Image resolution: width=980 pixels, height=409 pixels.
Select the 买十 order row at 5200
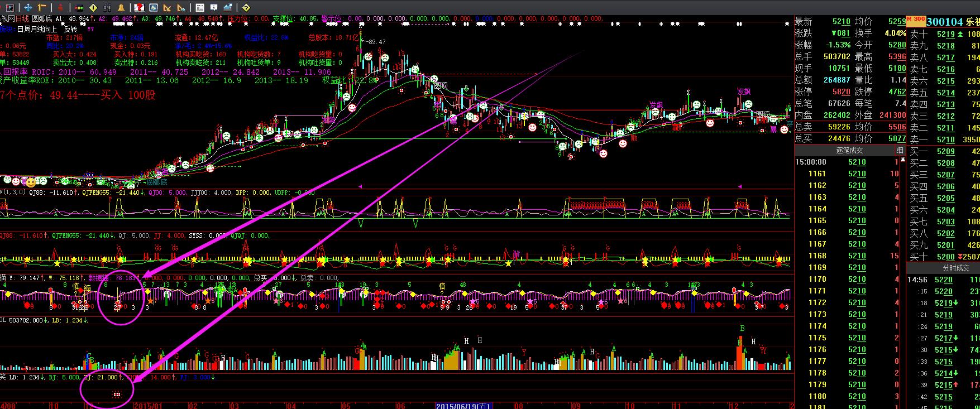(x=944, y=257)
